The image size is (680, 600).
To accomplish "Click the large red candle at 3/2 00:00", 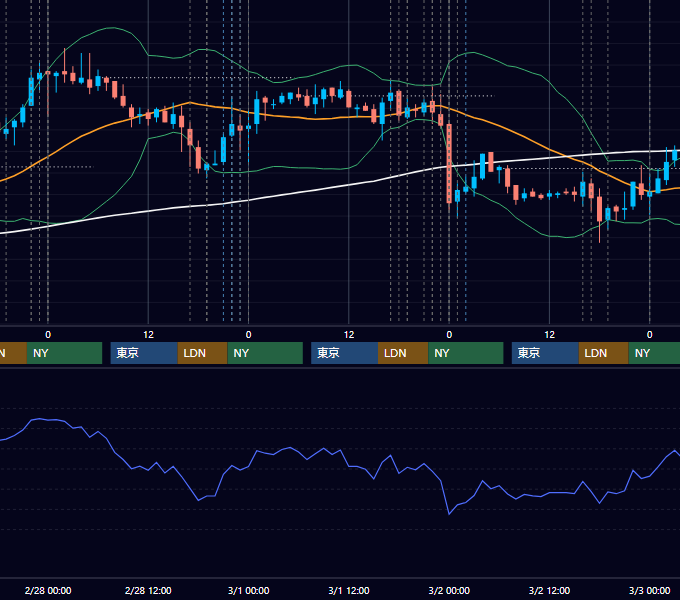I will click(x=449, y=164).
